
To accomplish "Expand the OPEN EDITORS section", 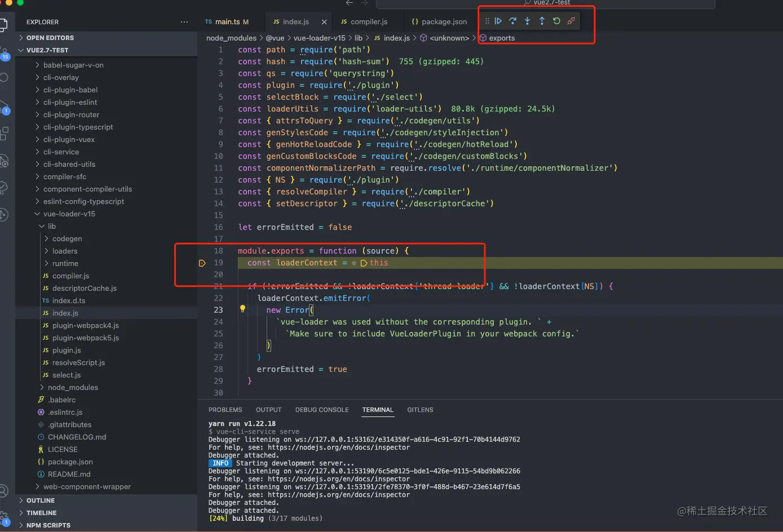I will [x=106, y=38].
